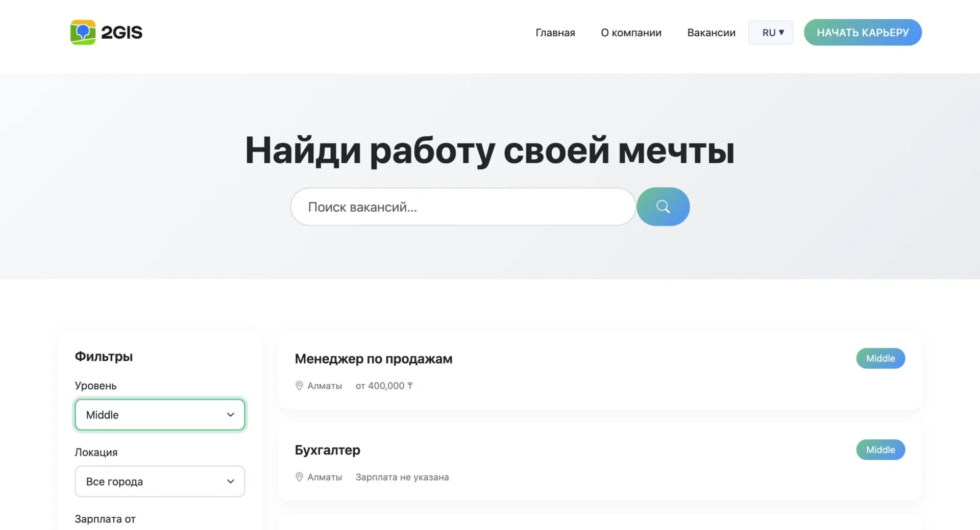Click the Найди работу своей мечты heading
Screen dimensions: 980x530
[490, 150]
